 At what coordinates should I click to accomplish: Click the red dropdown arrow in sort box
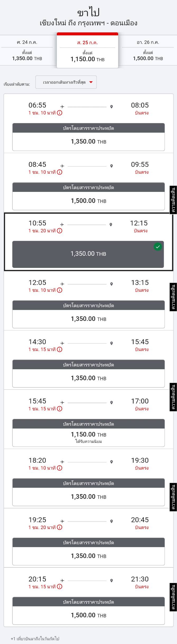(x=91, y=82)
